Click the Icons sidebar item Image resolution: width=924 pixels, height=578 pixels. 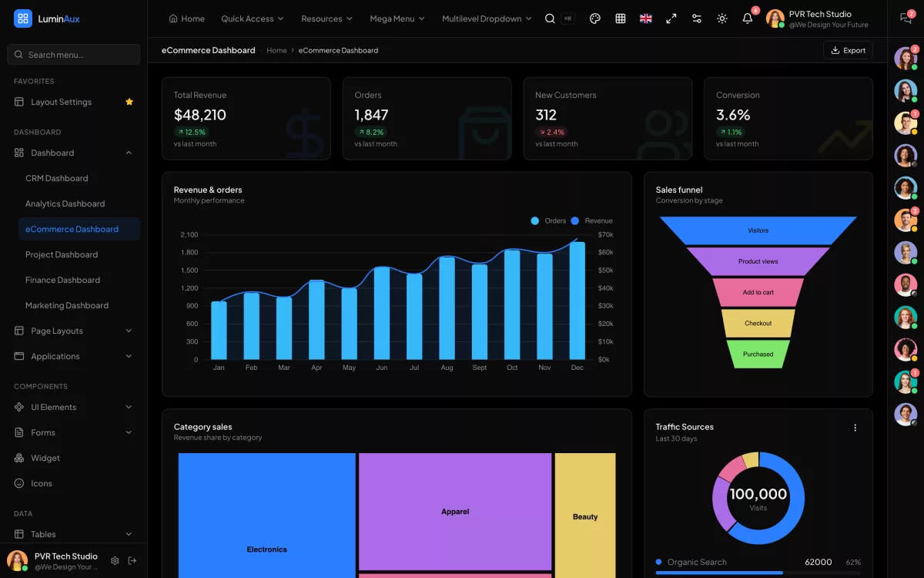42,483
